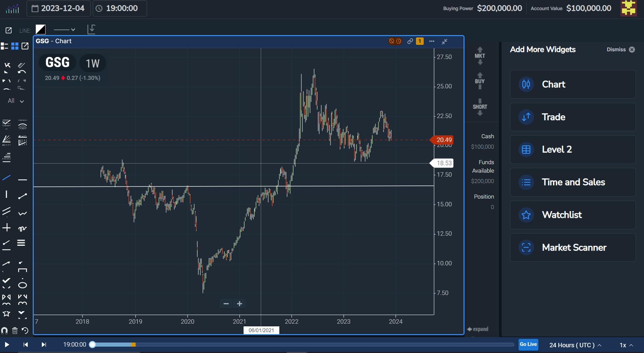The height and width of the screenshot is (353, 644).
Task: Open the 1x playback speed dropdown
Action: click(626, 345)
